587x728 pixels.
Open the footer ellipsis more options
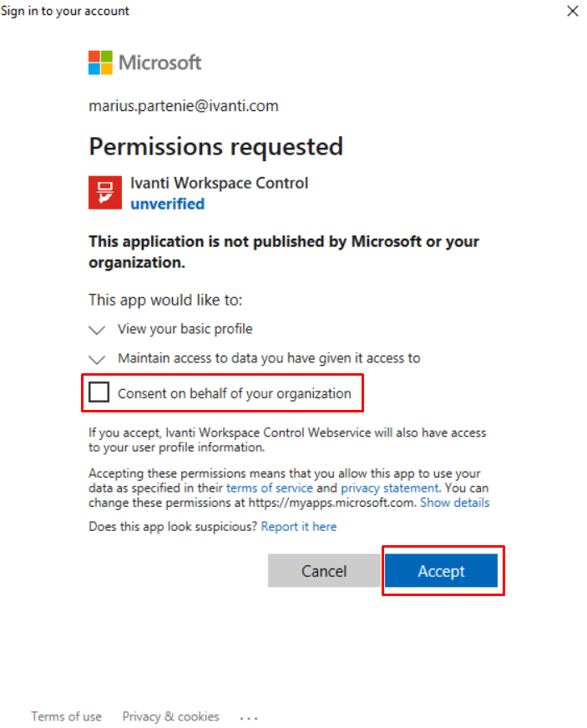pyautogui.click(x=249, y=717)
